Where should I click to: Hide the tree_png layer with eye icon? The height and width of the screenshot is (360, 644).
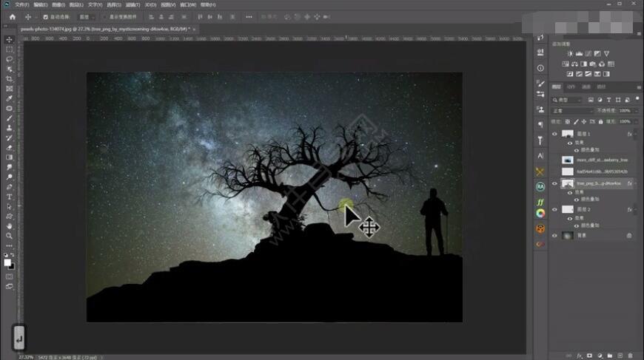coord(554,183)
